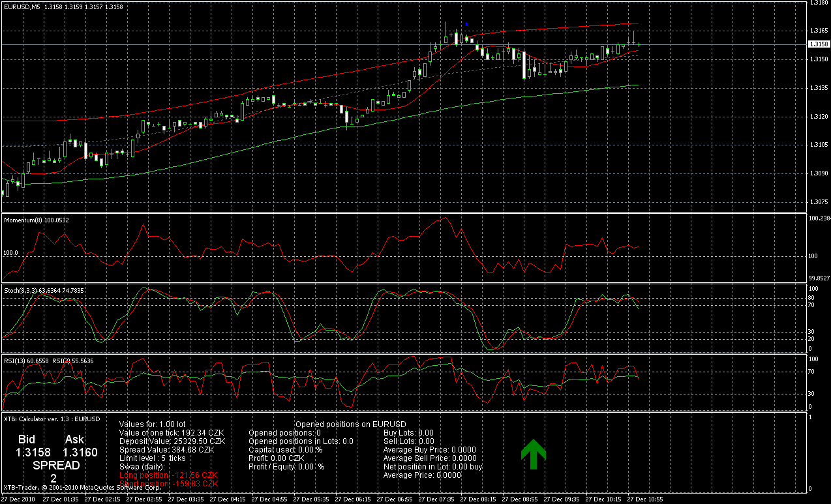831x504 pixels.
Task: Click the Capital used: 0.00 % line
Action: click(x=286, y=450)
